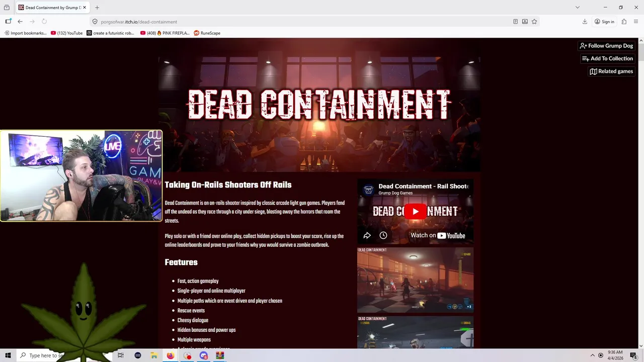Image resolution: width=644 pixels, height=362 pixels.
Task: Open the dark round app taskbar icon
Action: point(137,355)
